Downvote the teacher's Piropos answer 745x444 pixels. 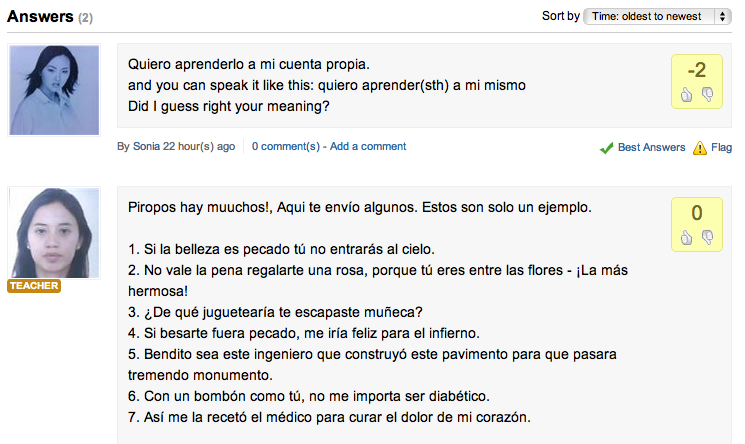point(707,237)
